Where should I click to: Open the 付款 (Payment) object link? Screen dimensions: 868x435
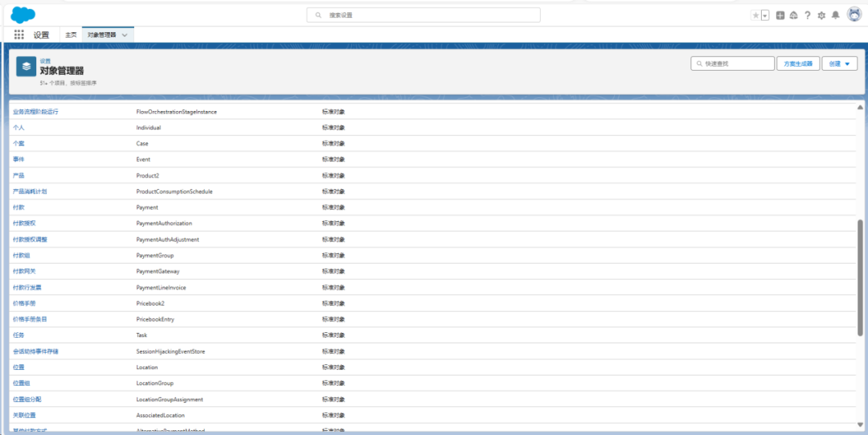coord(18,207)
